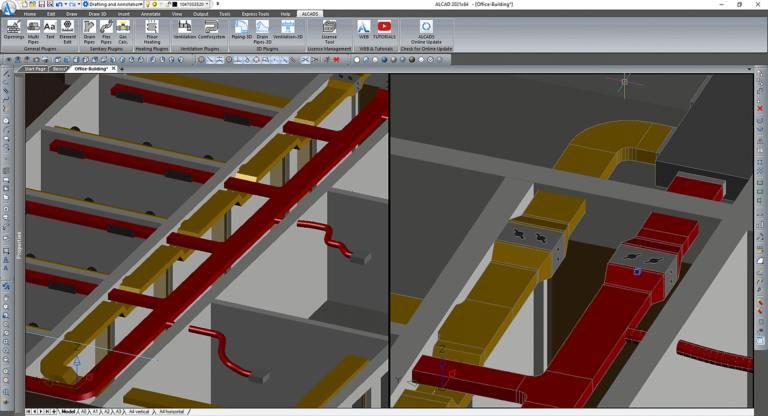Open the Gas Calc. tool
This screenshot has height=416, width=768.
123,31
